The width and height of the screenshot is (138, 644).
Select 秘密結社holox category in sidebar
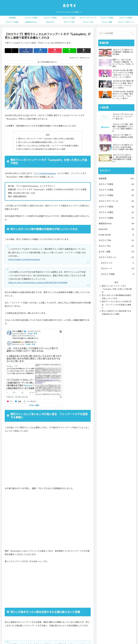(x=116, y=223)
